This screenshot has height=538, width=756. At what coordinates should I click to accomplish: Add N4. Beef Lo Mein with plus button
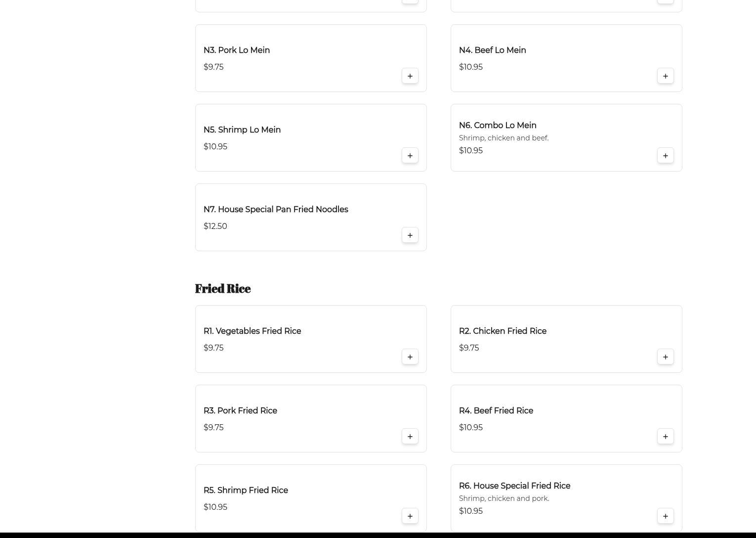tap(665, 76)
